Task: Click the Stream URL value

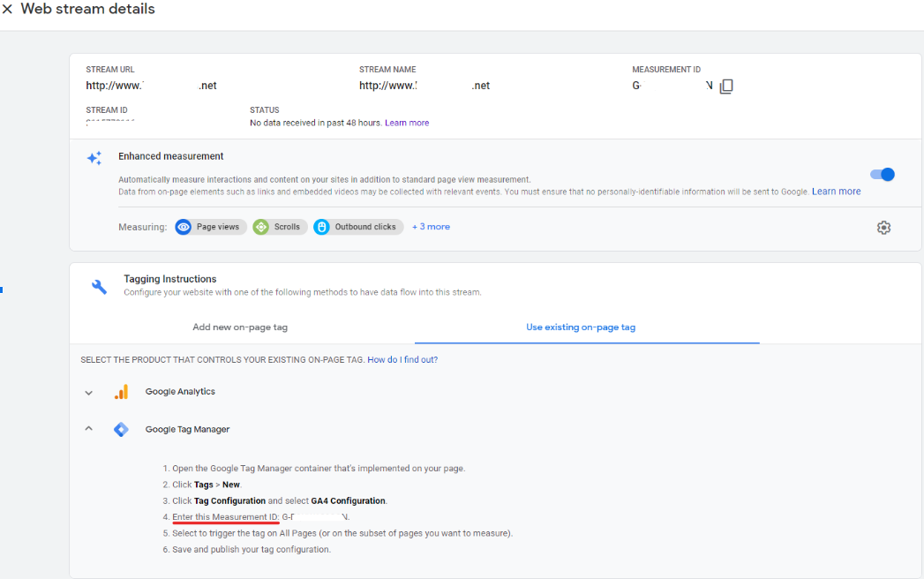Action: pos(152,86)
